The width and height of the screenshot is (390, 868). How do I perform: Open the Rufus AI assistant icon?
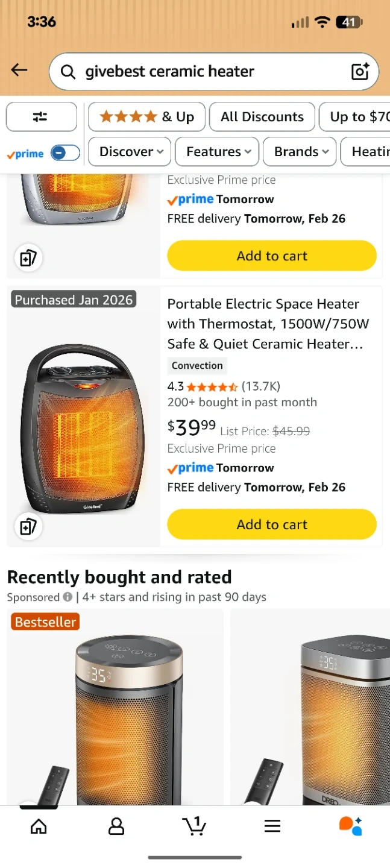pyautogui.click(x=350, y=826)
